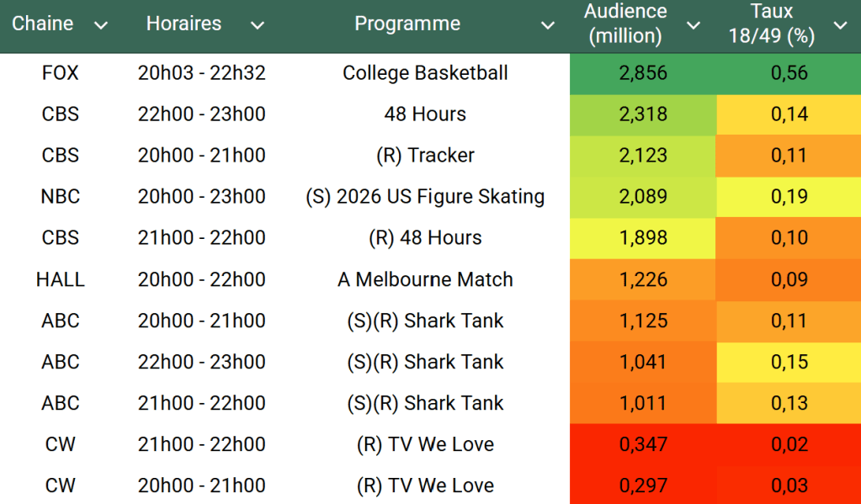
Task: Select the (R) Tracker programme cell
Action: coord(425,156)
